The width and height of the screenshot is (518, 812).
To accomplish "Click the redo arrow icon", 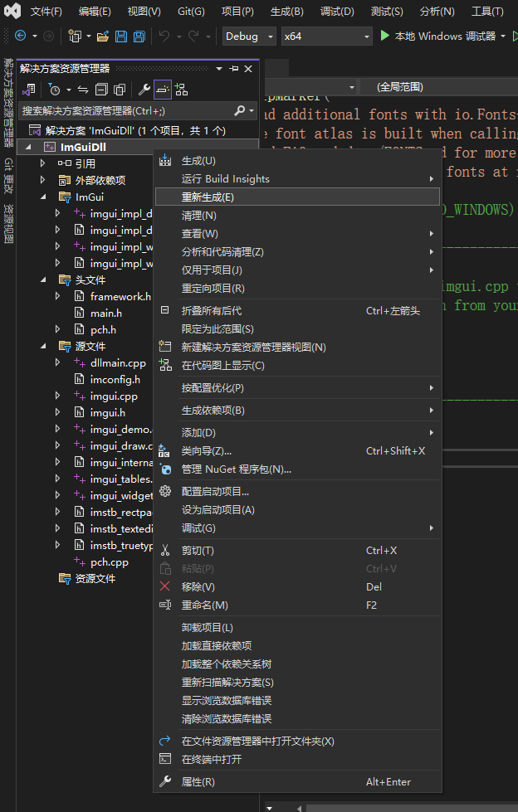I will pyautogui.click(x=193, y=36).
